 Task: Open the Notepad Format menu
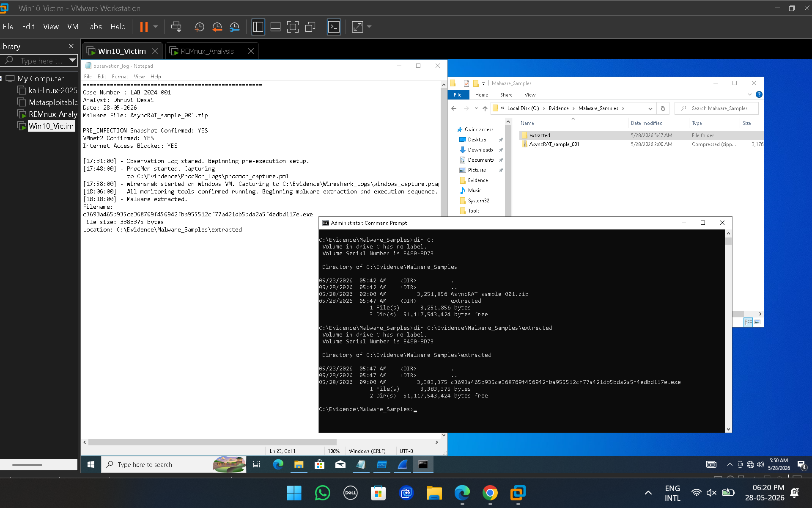120,77
